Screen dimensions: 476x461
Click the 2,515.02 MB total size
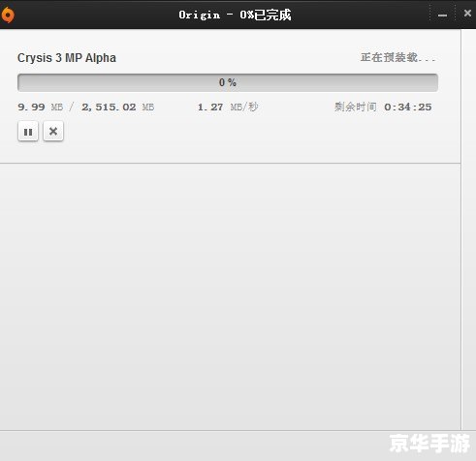pos(118,107)
